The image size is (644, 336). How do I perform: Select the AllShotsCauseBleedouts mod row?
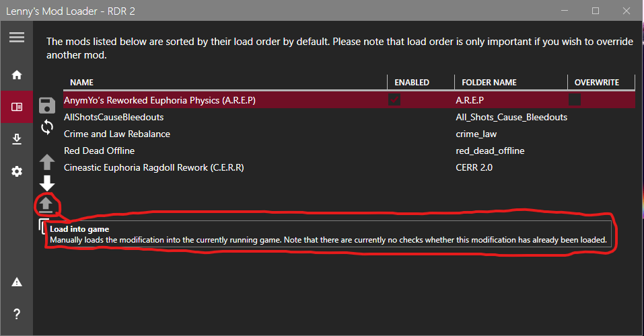tap(114, 117)
